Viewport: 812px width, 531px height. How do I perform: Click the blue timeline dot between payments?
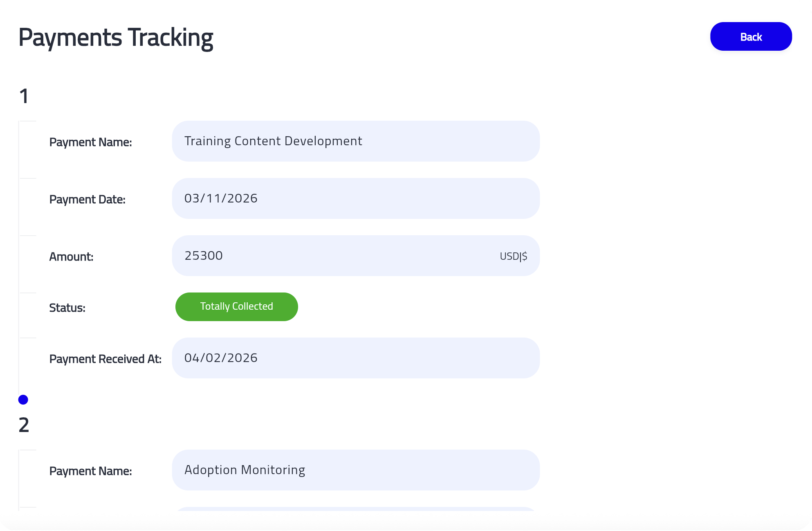23,400
